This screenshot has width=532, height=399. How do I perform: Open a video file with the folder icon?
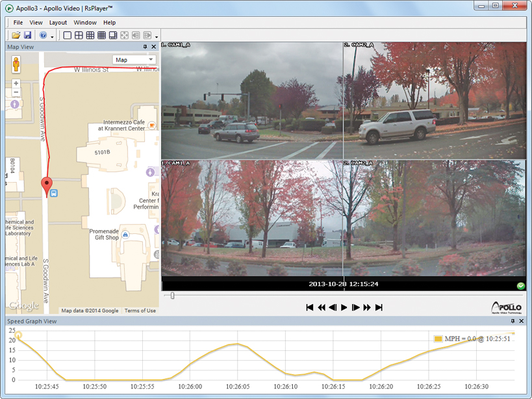point(16,35)
